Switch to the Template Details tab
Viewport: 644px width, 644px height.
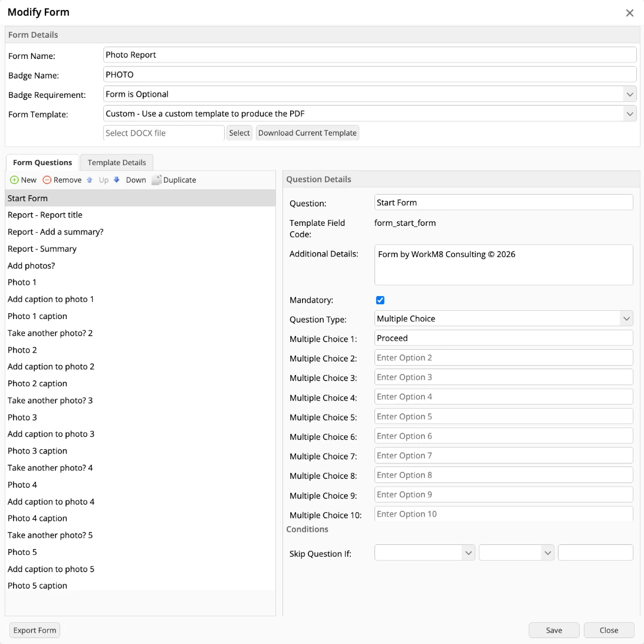pos(117,163)
